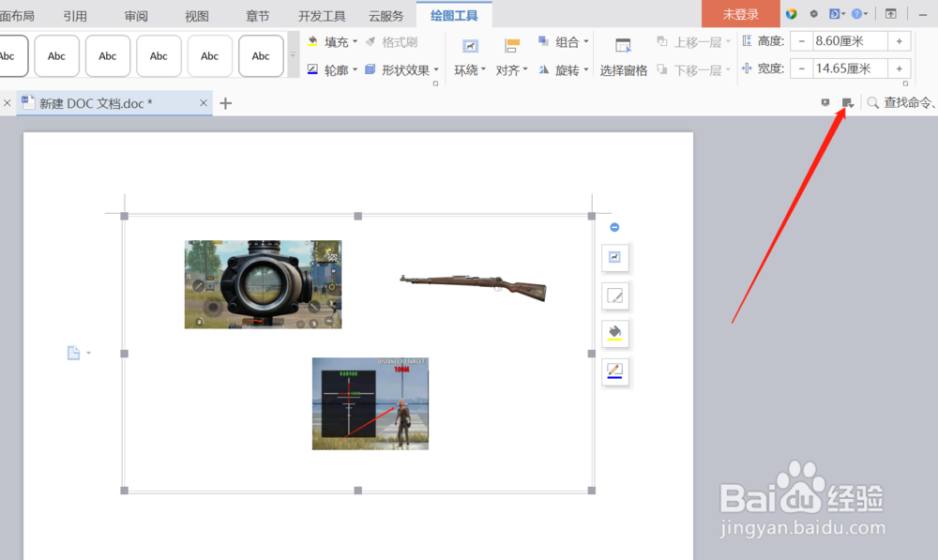Viewport: 938px width, 560px height.
Task: Open the 开发工具 tab
Action: point(322,16)
